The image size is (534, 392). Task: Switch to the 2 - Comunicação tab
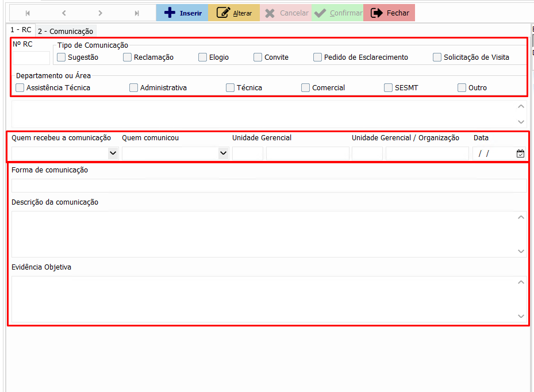[66, 31]
